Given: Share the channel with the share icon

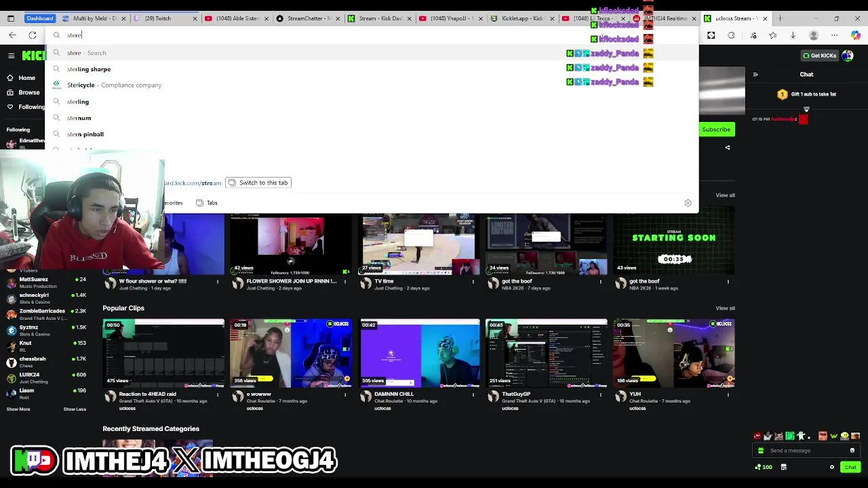Looking at the screenshot, I should click(728, 147).
